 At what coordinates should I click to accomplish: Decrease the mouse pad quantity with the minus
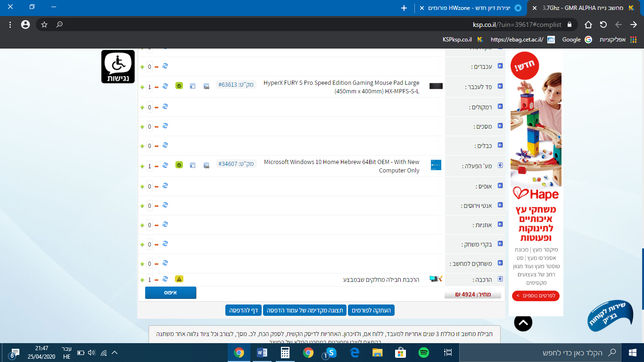pos(156,87)
